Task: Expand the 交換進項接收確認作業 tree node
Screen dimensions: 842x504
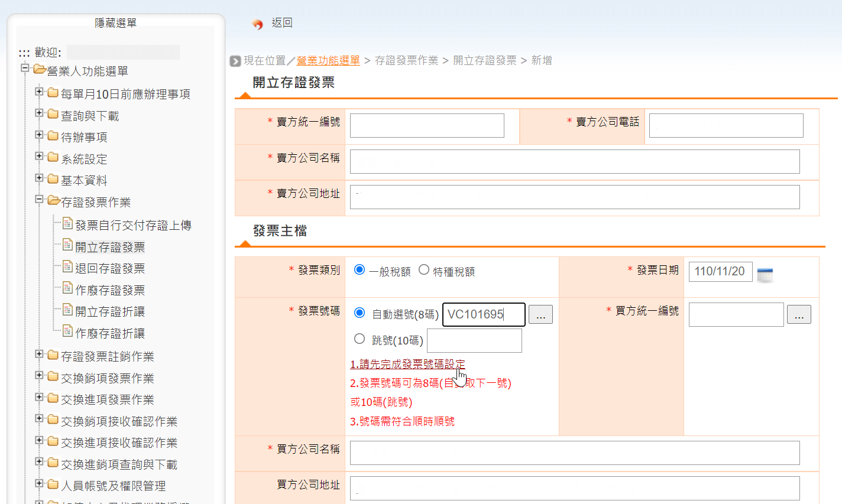Action: pos(39,440)
